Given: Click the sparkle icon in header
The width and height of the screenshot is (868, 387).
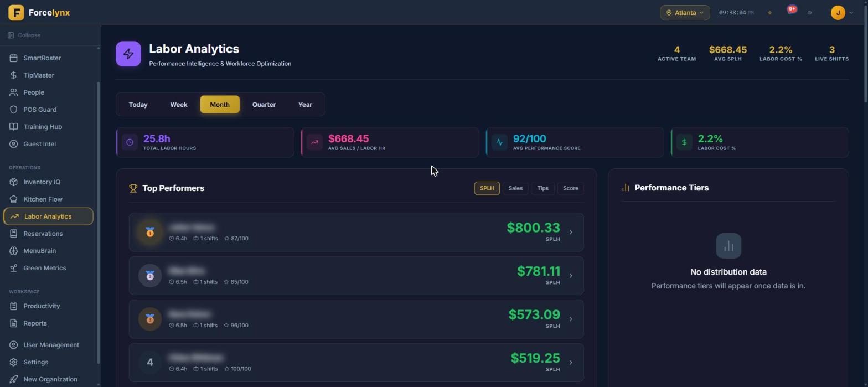Looking at the screenshot, I should click(x=769, y=13).
